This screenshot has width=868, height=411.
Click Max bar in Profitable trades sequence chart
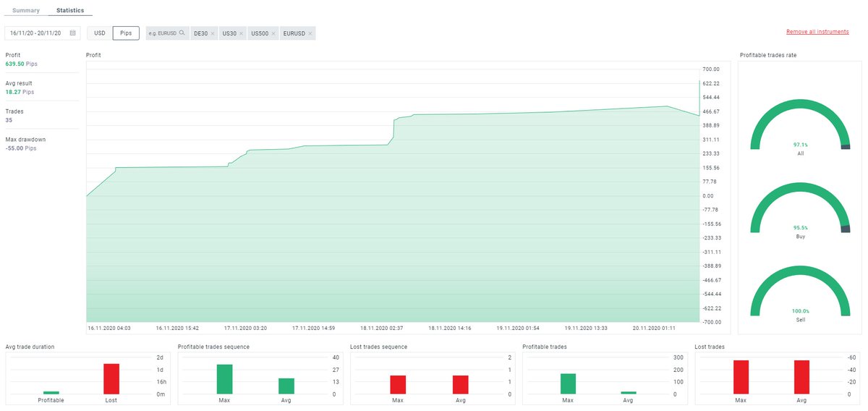(x=224, y=379)
